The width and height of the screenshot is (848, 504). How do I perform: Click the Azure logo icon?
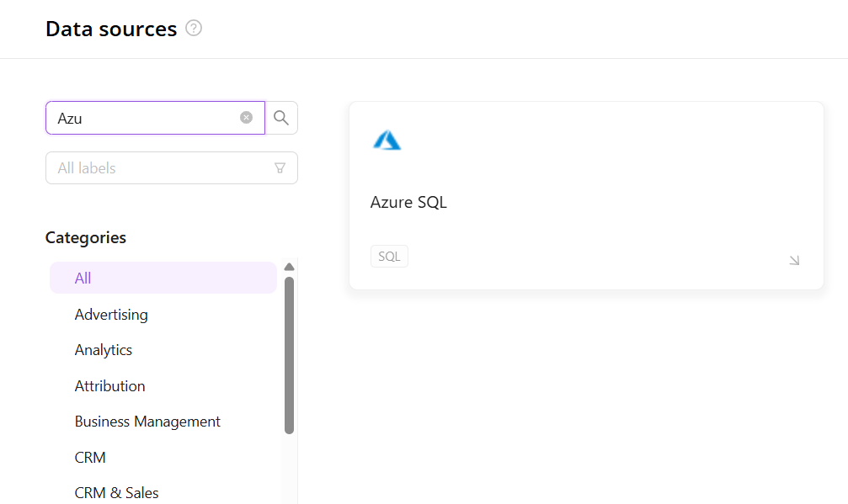click(387, 141)
